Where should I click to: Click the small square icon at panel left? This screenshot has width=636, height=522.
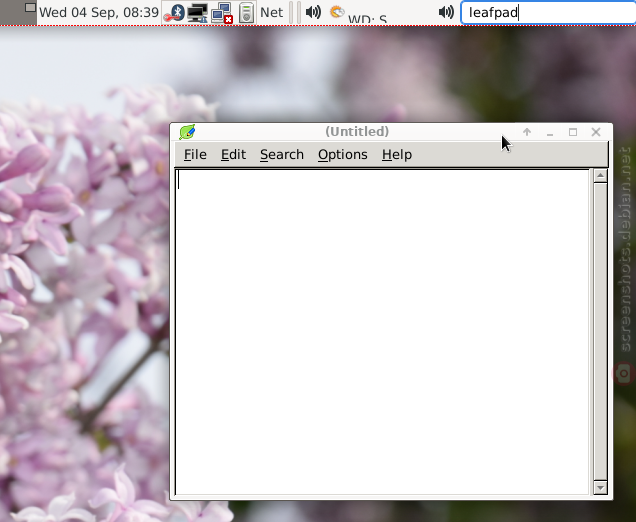click(30, 7)
